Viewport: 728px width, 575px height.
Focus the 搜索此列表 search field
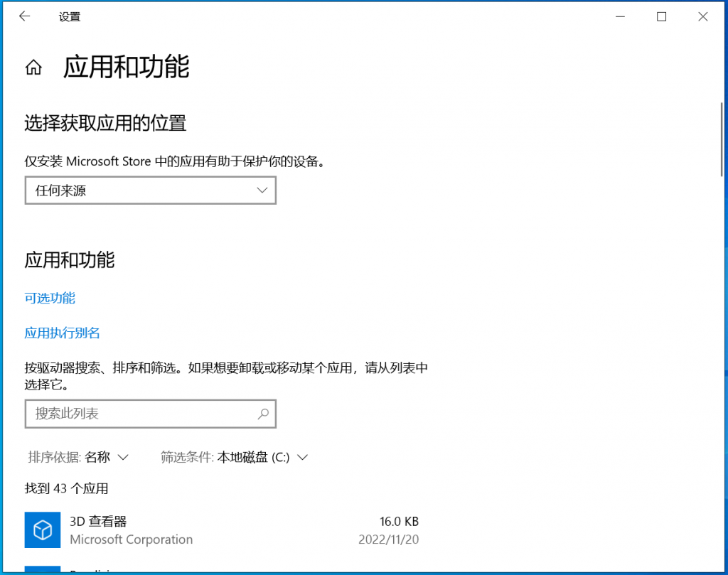pyautogui.click(x=151, y=414)
